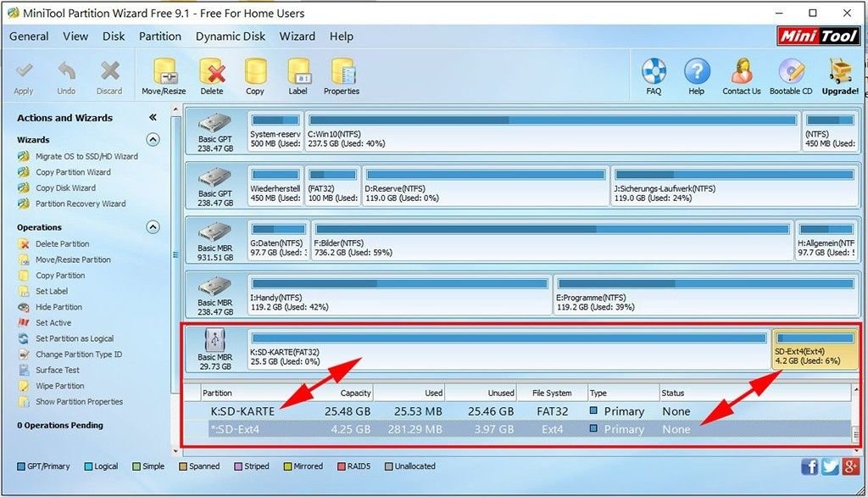This screenshot has width=868, height=497.
Task: Open the Disk menu
Action: tap(114, 36)
